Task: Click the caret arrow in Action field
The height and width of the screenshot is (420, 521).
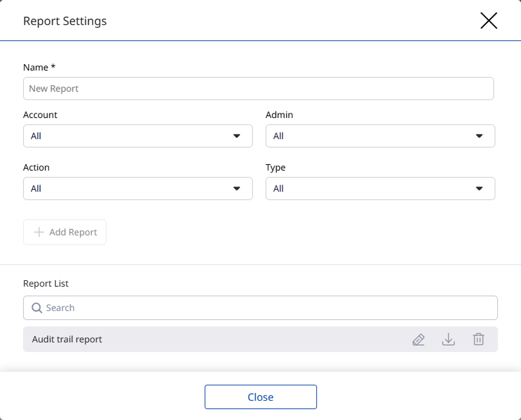Action: point(237,189)
